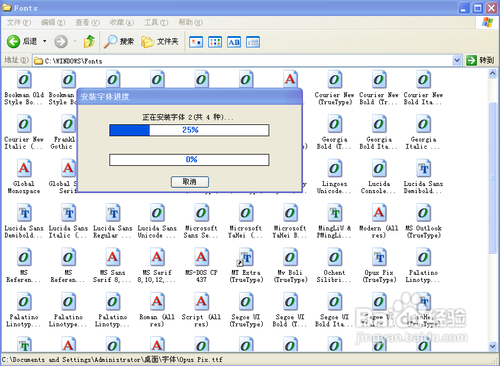This screenshot has height=366, width=500.
Task: Switch to list view toolbar button
Action: coord(215,42)
